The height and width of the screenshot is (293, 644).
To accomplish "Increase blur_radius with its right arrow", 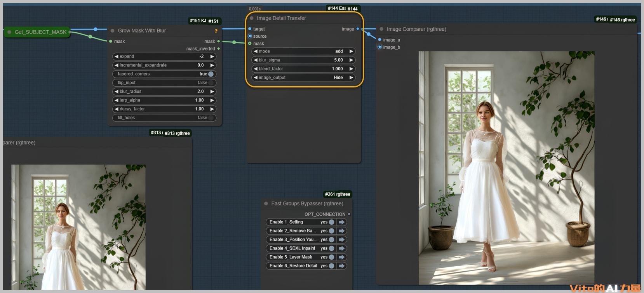I will [x=212, y=91].
